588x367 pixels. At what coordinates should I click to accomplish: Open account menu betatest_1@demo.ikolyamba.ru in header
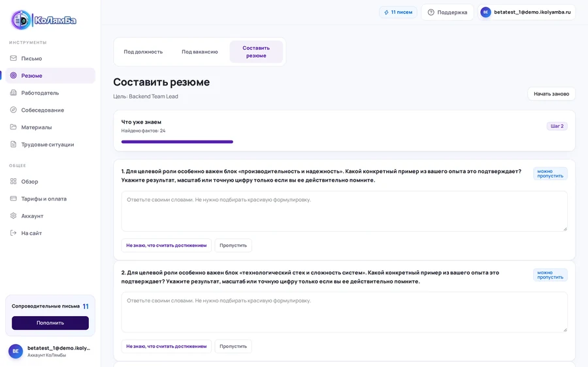pos(527,12)
